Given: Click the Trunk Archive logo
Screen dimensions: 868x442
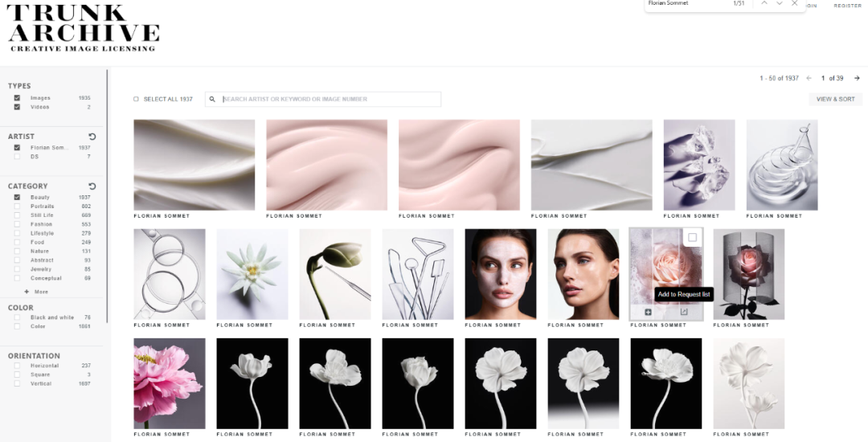Looking at the screenshot, I should (x=83, y=27).
